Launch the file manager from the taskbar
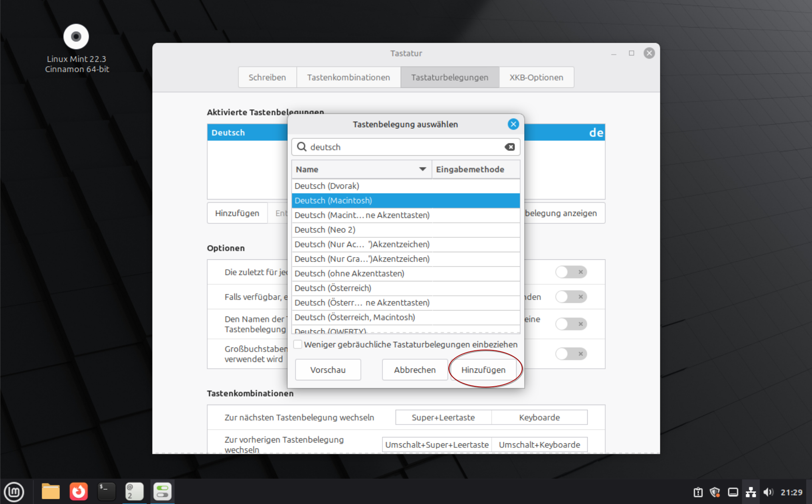 [51, 492]
